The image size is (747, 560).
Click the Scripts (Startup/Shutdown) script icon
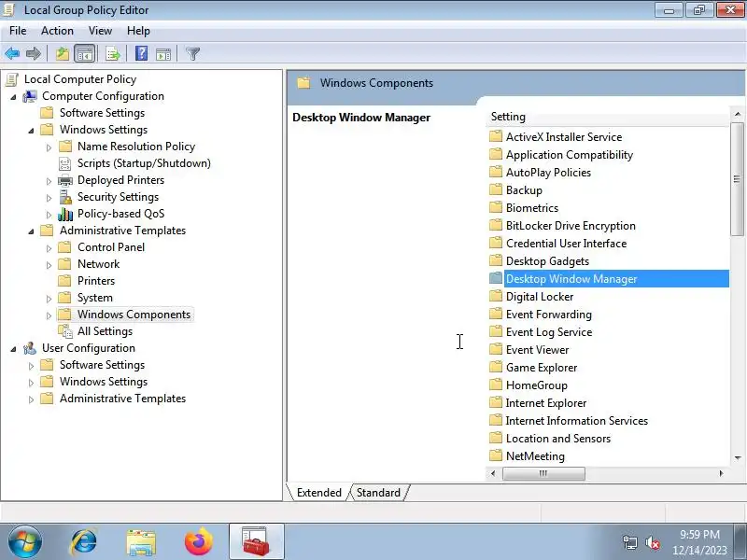[x=64, y=164]
